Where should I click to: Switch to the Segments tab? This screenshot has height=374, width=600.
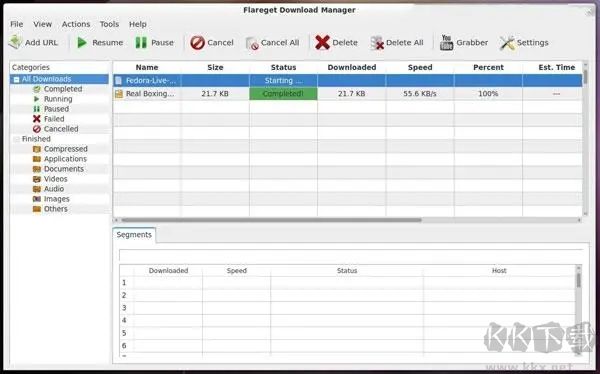click(x=134, y=235)
